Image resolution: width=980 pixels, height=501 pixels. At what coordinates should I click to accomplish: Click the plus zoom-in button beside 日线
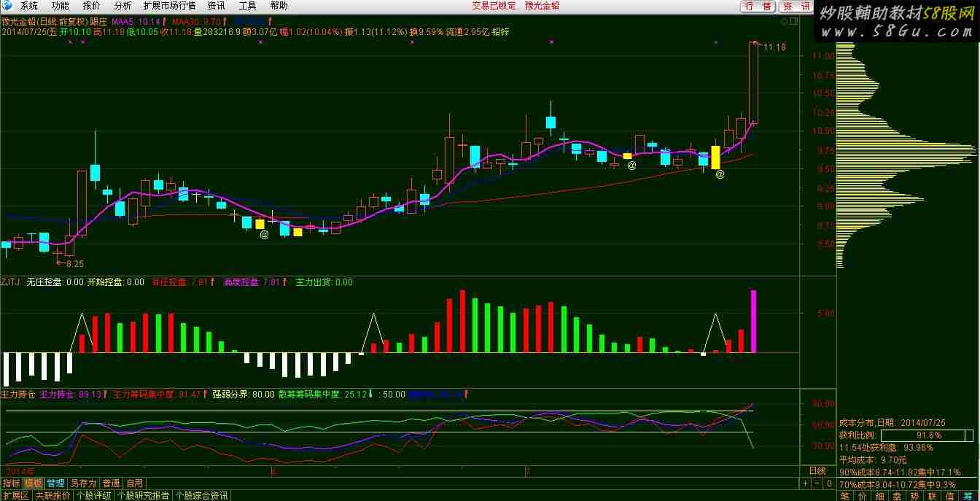(805, 483)
